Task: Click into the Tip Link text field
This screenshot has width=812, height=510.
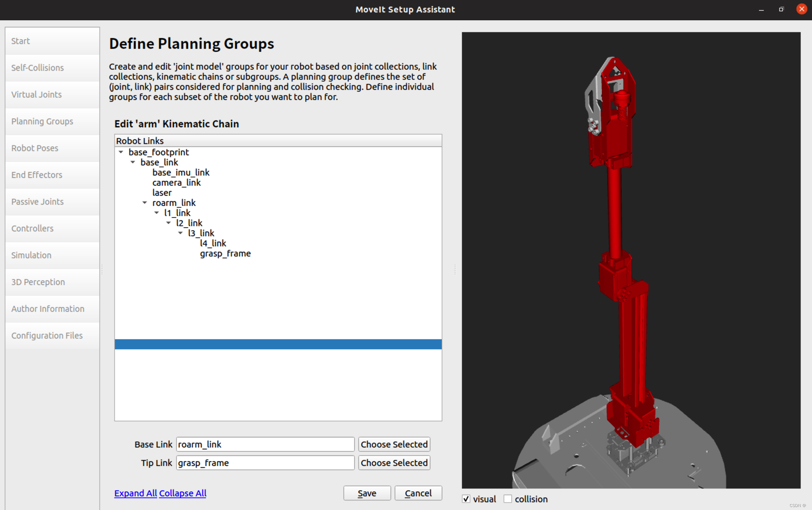Action: pos(265,462)
